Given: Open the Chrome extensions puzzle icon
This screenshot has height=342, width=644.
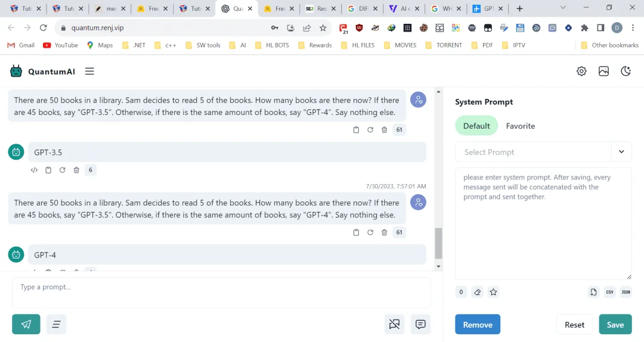Looking at the screenshot, I should click(x=584, y=27).
